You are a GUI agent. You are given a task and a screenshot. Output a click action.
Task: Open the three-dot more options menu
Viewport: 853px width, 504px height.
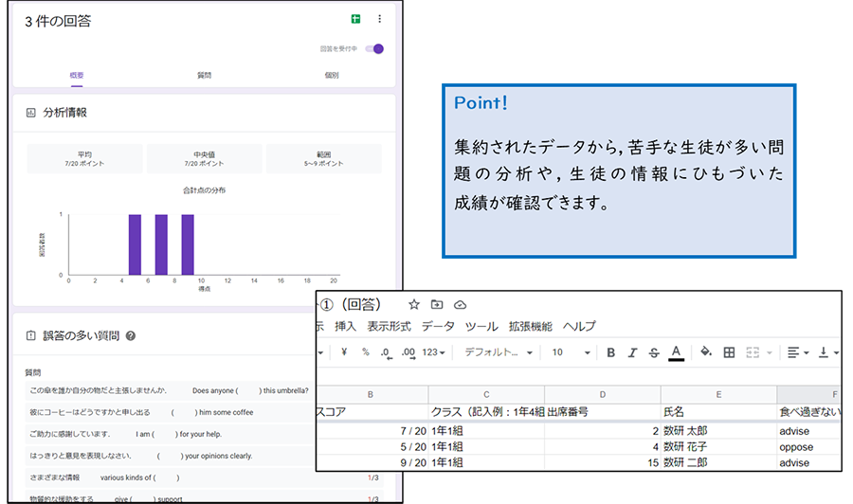click(380, 20)
